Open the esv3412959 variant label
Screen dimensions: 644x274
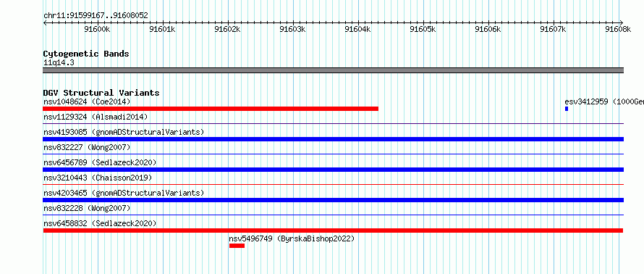[x=604, y=101]
